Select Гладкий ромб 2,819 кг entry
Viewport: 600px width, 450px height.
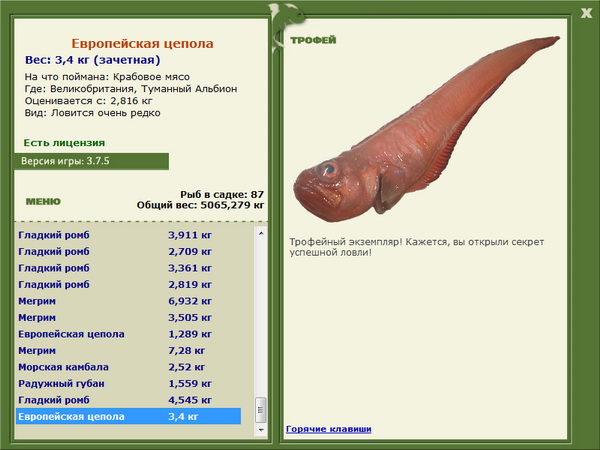[x=129, y=284]
